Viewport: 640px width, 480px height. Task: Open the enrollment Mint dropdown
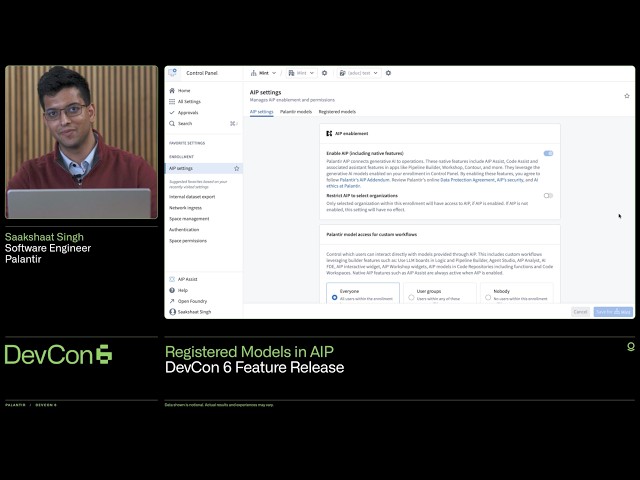[x=263, y=73]
